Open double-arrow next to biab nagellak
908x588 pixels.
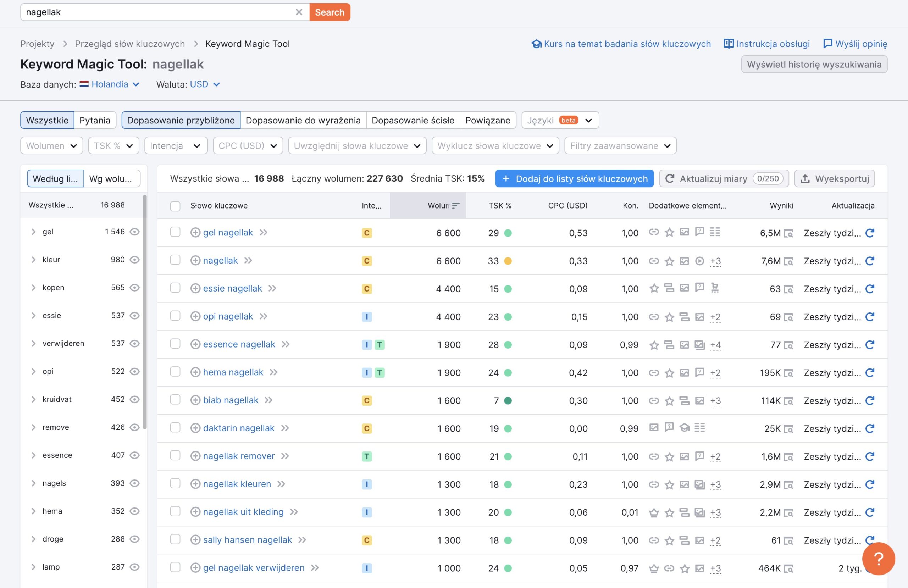(268, 400)
